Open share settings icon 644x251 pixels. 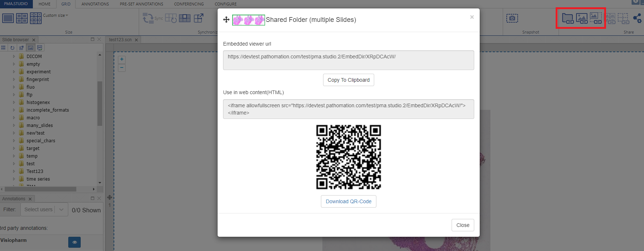637,18
